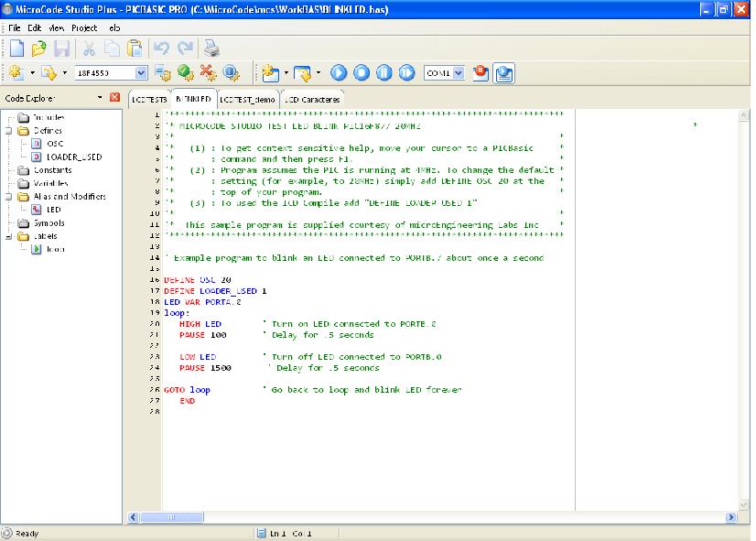Click the Redo button
The width and height of the screenshot is (756, 541).
pos(186,48)
